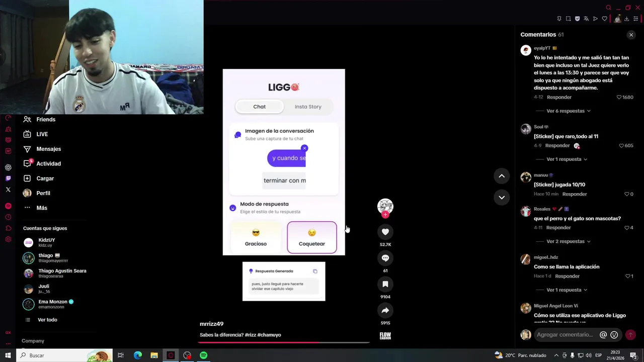The height and width of the screenshot is (362, 644).
Task: Expand followed accounts with Ver todo
Action: 41,320
